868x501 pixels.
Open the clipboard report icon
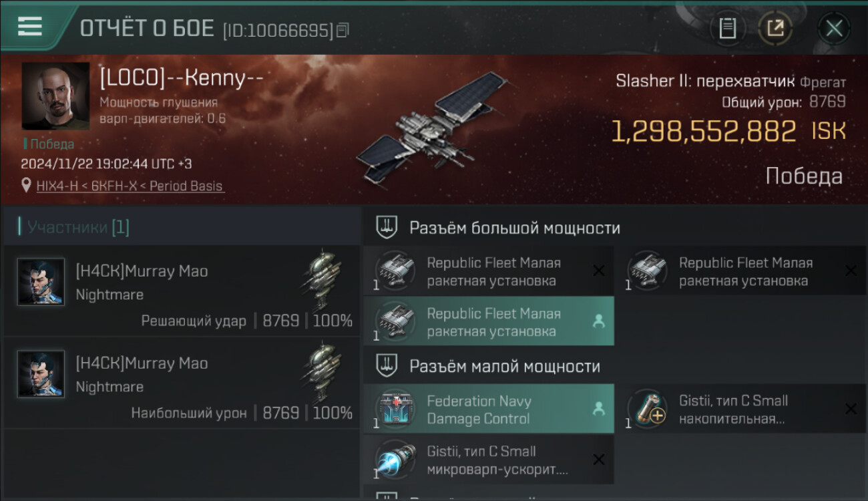[x=728, y=28]
